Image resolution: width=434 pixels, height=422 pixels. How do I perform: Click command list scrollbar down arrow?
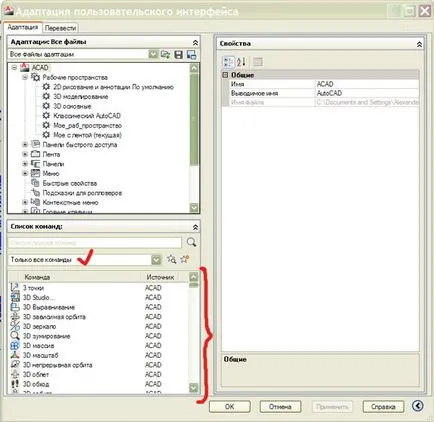tap(194, 388)
